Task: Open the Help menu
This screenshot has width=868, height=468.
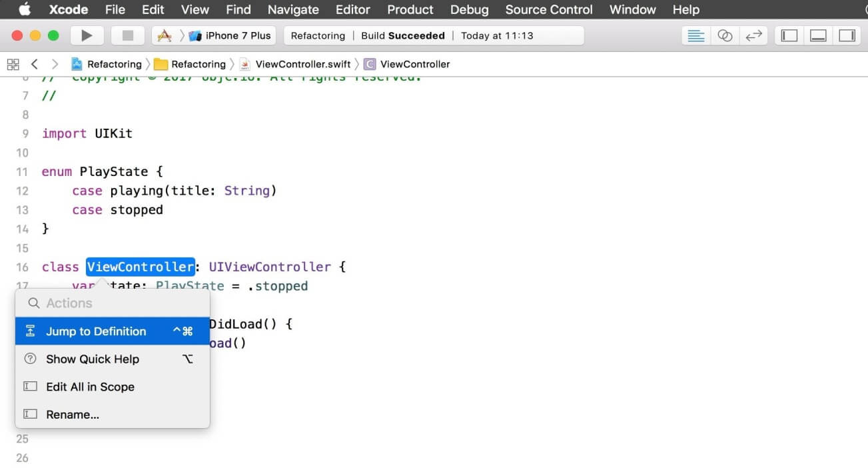Action: pos(686,9)
